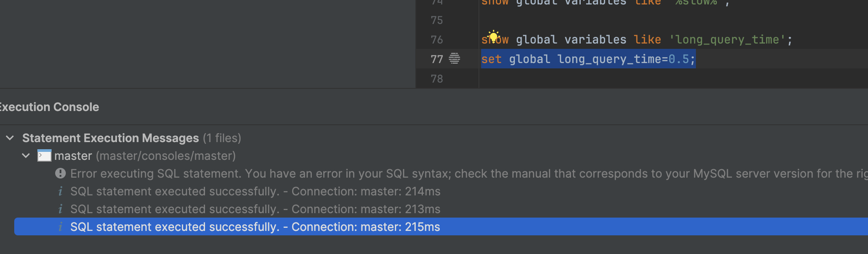Click the statement gutter marker on line 77

tap(454, 58)
